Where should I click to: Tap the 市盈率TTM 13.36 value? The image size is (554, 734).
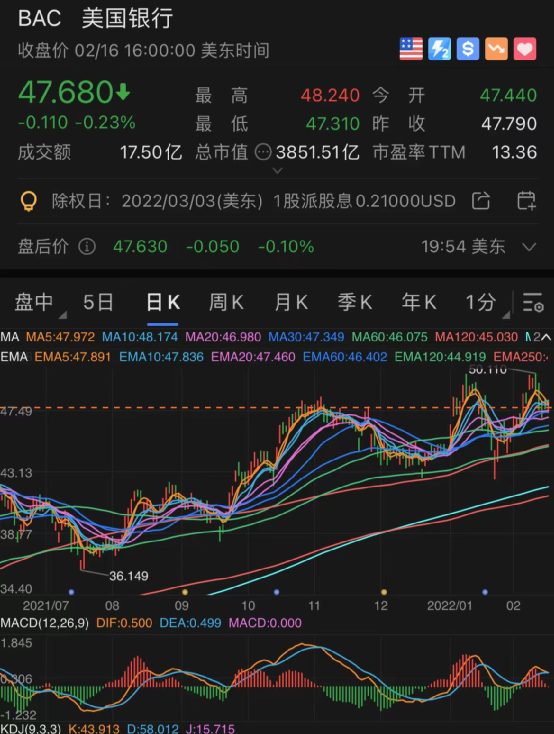pyautogui.click(x=514, y=153)
